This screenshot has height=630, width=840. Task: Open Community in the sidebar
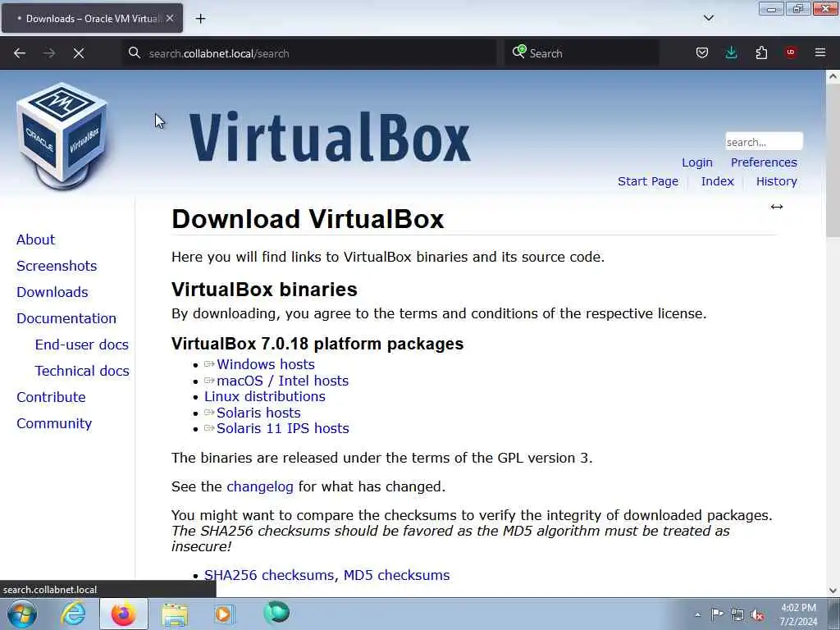pyautogui.click(x=54, y=423)
